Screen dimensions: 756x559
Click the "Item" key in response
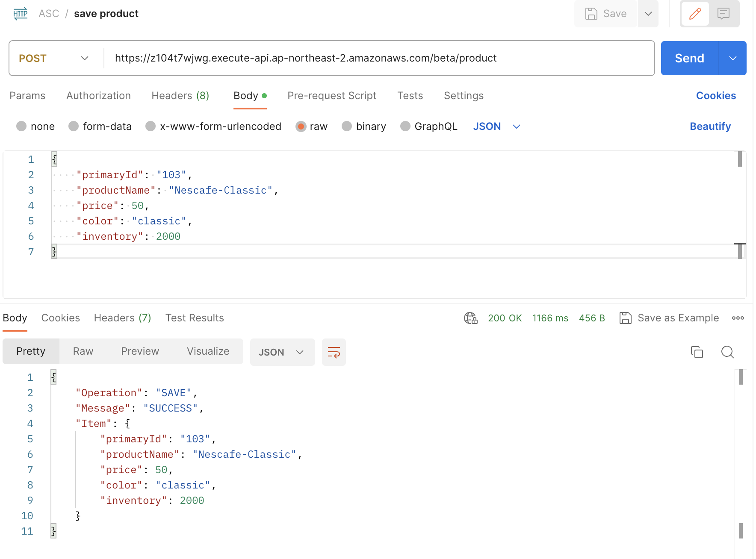point(94,424)
